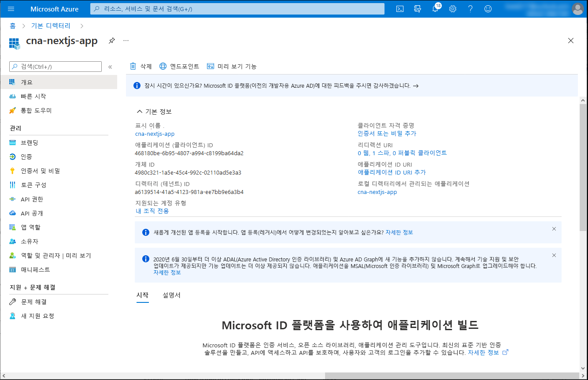This screenshot has height=380, width=588.
Task: Open 엔드포인트 from the toolbar
Action: (179, 66)
